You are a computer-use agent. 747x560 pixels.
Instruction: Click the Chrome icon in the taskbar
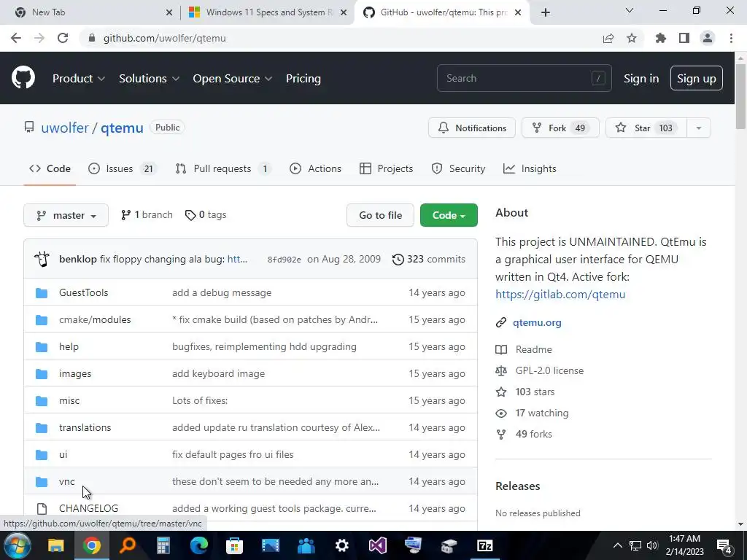click(91, 545)
